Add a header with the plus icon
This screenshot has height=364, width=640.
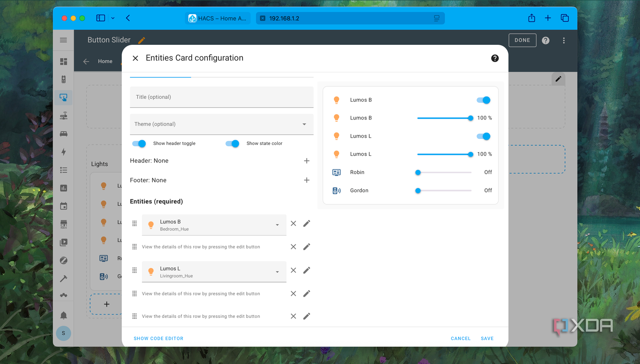[307, 160]
